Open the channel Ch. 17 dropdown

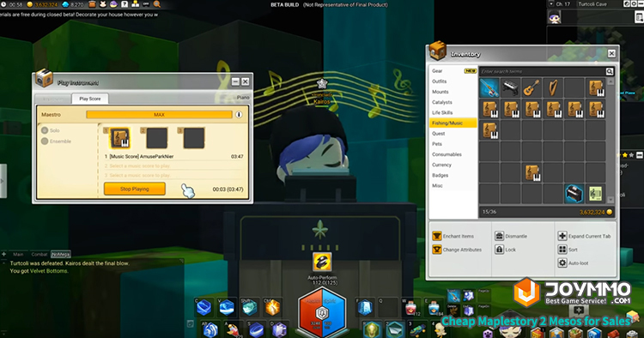tap(551, 4)
